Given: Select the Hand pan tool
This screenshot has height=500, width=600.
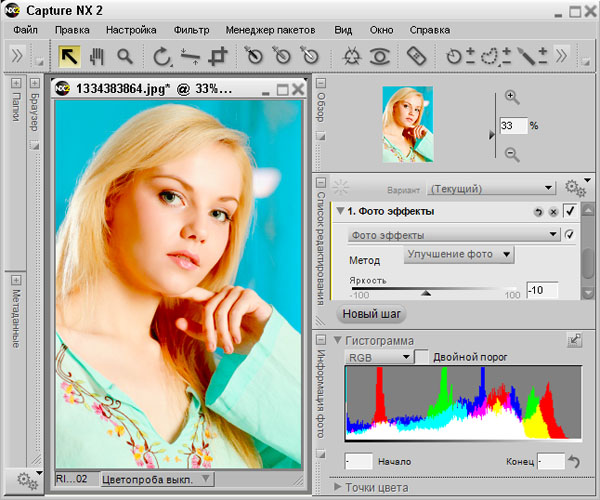Looking at the screenshot, I should pyautogui.click(x=97, y=56).
